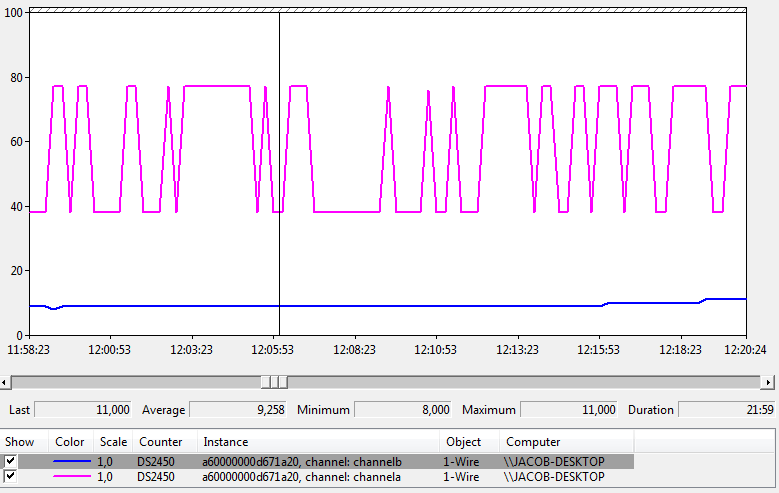
Task: Click the Scale column header
Action: point(113,441)
